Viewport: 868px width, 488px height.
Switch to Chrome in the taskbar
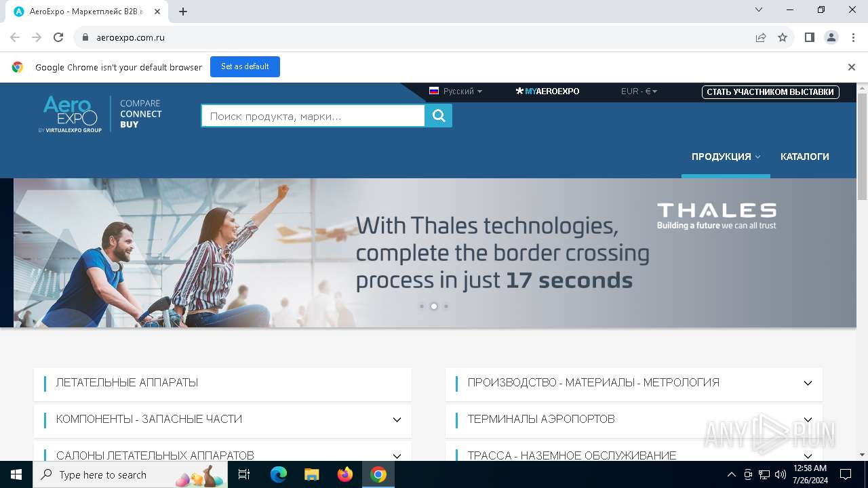click(378, 474)
